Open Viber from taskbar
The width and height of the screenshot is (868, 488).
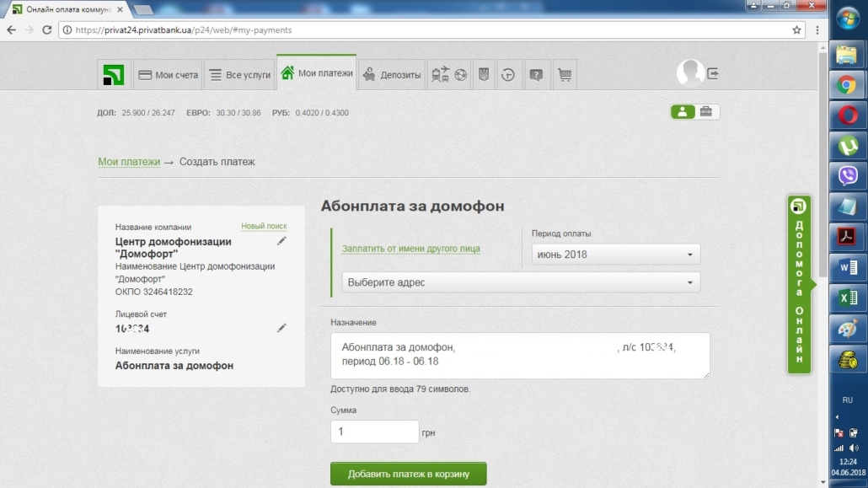[x=847, y=176]
